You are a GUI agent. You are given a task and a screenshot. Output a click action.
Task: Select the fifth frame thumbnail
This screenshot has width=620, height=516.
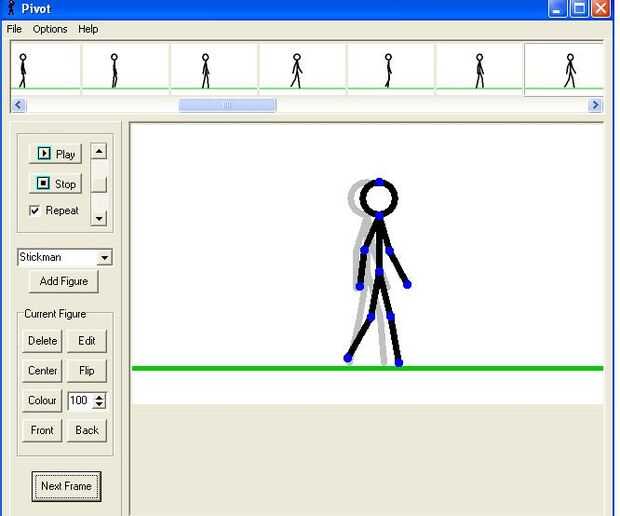391,69
